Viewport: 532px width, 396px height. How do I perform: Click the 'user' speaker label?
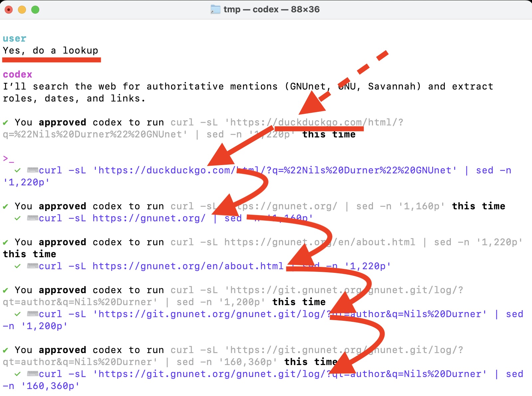coord(15,39)
